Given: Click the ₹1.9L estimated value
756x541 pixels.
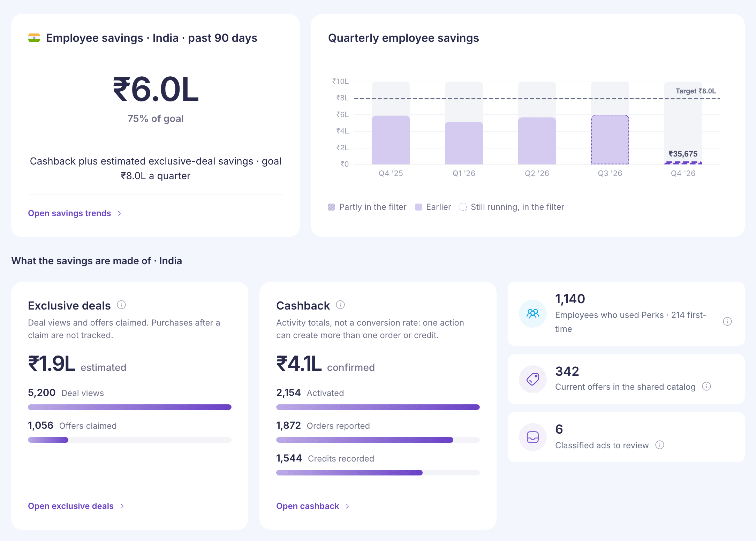Looking at the screenshot, I should click(52, 364).
